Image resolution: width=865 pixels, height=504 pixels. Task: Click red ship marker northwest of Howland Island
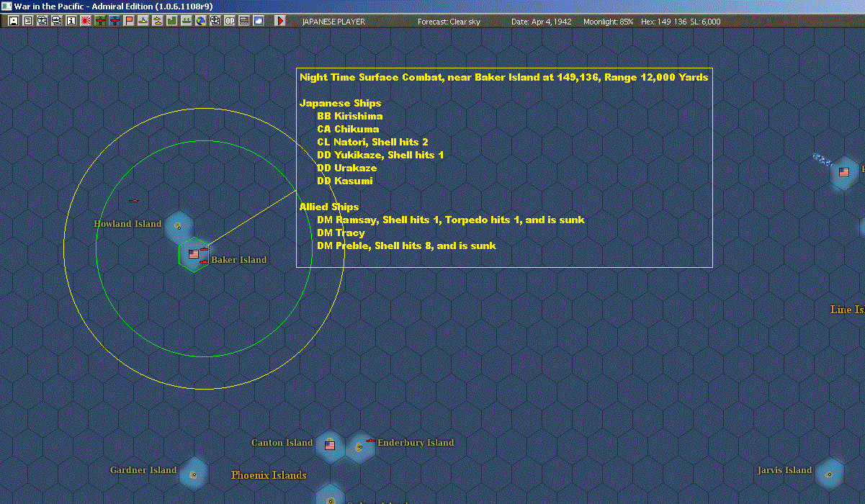point(133,200)
